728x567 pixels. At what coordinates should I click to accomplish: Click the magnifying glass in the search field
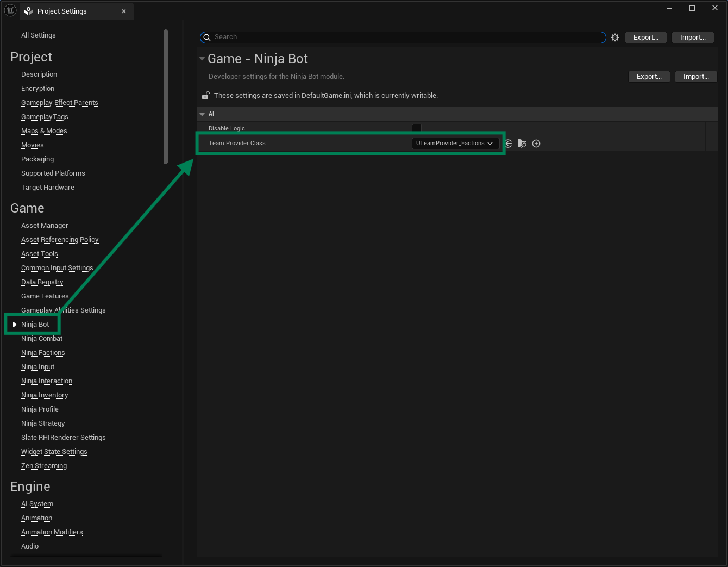click(207, 37)
